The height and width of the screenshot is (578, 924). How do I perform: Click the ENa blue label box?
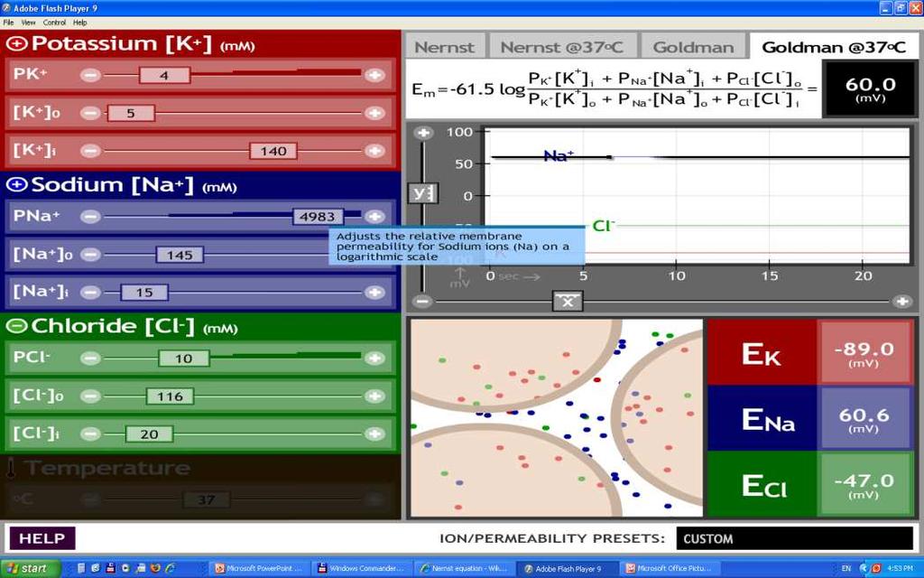pyautogui.click(x=762, y=418)
